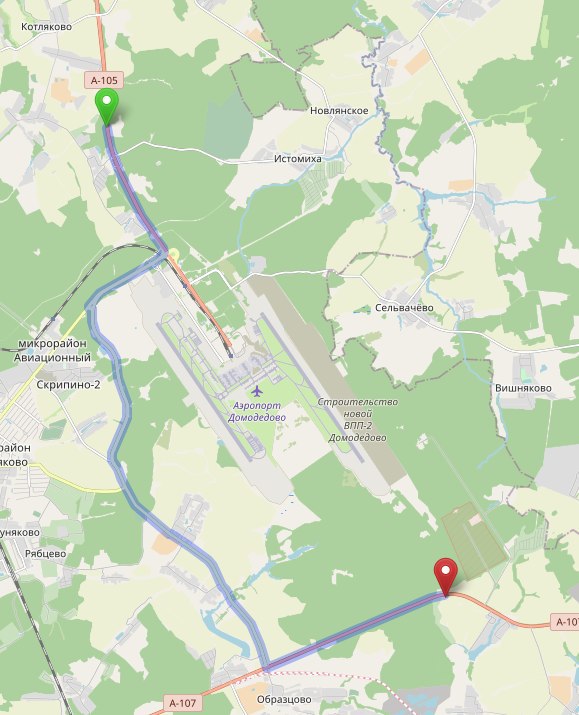579x715 pixels.
Task: Click the A-107 shield at the right edge
Action: click(x=567, y=622)
